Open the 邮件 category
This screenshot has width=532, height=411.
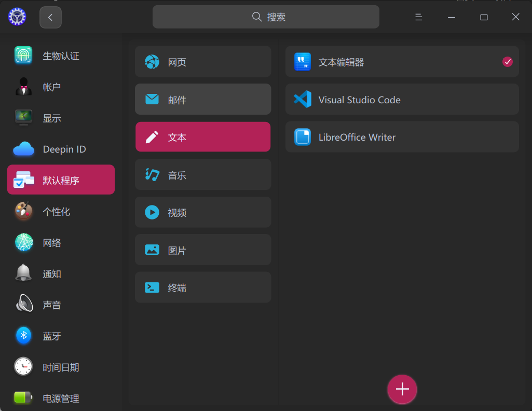click(x=202, y=99)
